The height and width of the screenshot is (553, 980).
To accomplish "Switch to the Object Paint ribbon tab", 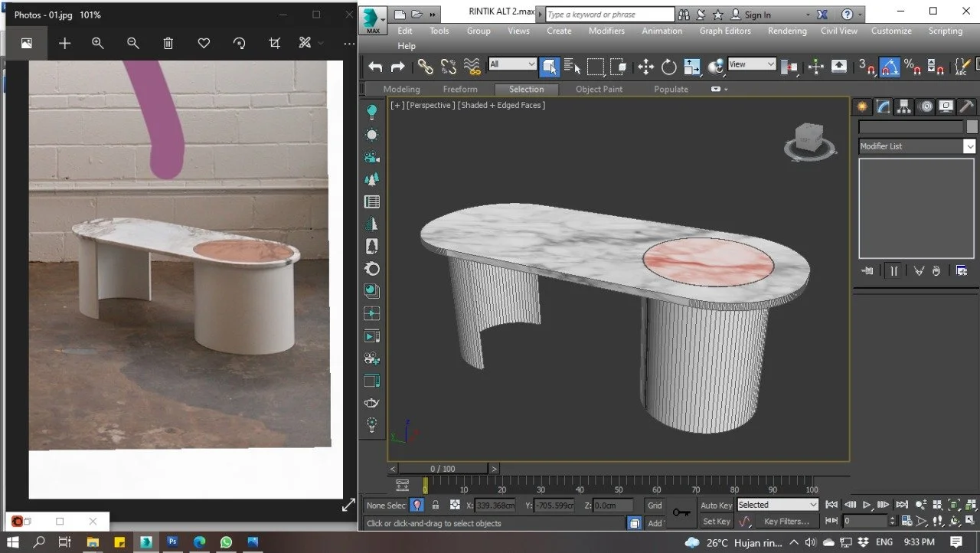I will (x=599, y=89).
